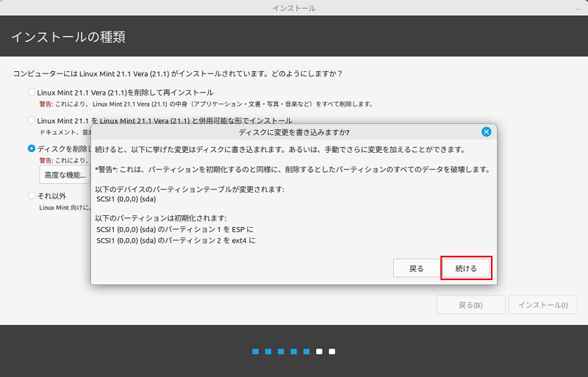Select the それ以外 radio option
The width and height of the screenshot is (588, 377).
click(x=32, y=195)
